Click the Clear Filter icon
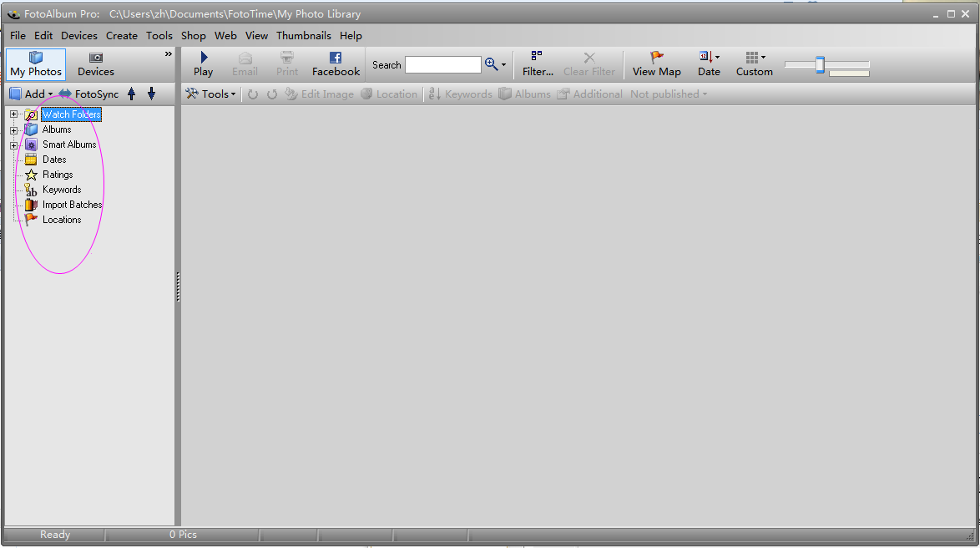Screen dimensions: 980x548 589,58
